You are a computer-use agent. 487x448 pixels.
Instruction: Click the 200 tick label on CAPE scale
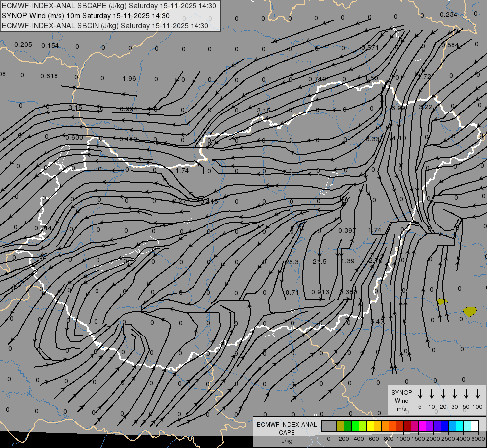click(344, 439)
